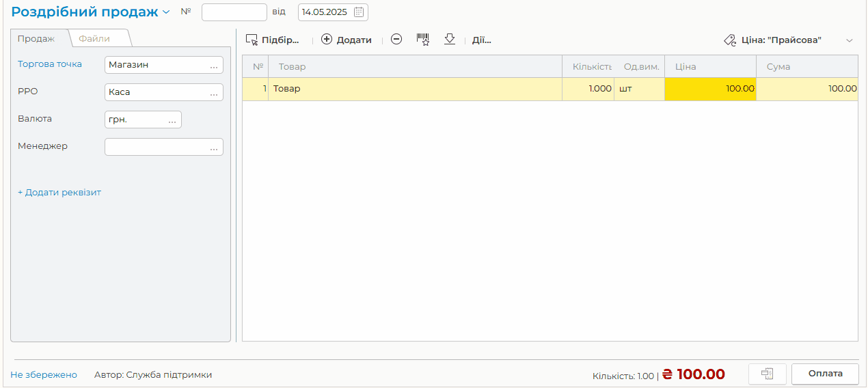Image resolution: width=868 pixels, height=388 pixels.
Task: Click the Торгова точка link label
Action: click(50, 64)
